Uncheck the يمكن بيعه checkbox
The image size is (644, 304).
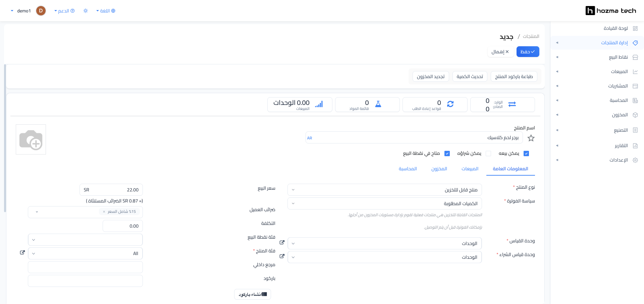click(x=526, y=154)
